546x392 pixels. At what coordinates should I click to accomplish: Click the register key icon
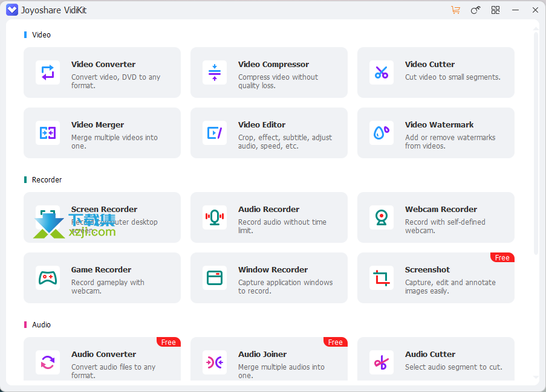[x=475, y=10]
